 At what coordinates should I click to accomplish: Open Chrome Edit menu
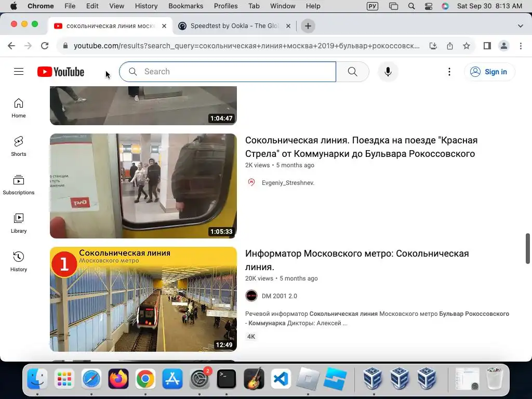pyautogui.click(x=92, y=6)
